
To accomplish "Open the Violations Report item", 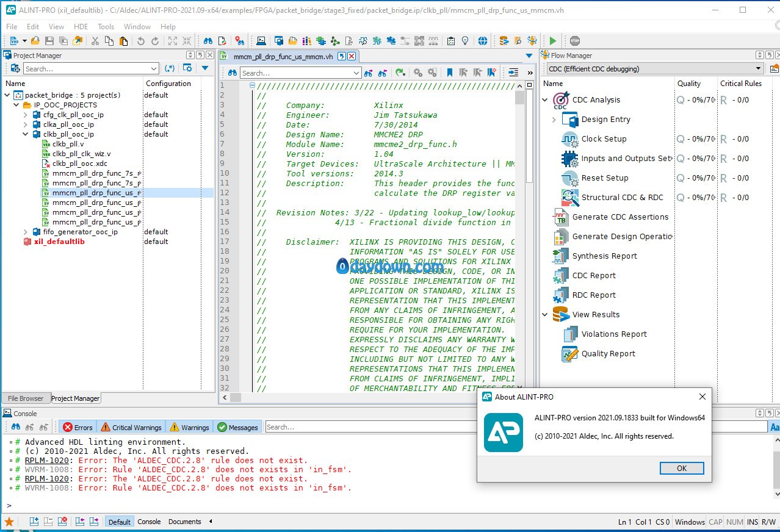I will tap(614, 334).
